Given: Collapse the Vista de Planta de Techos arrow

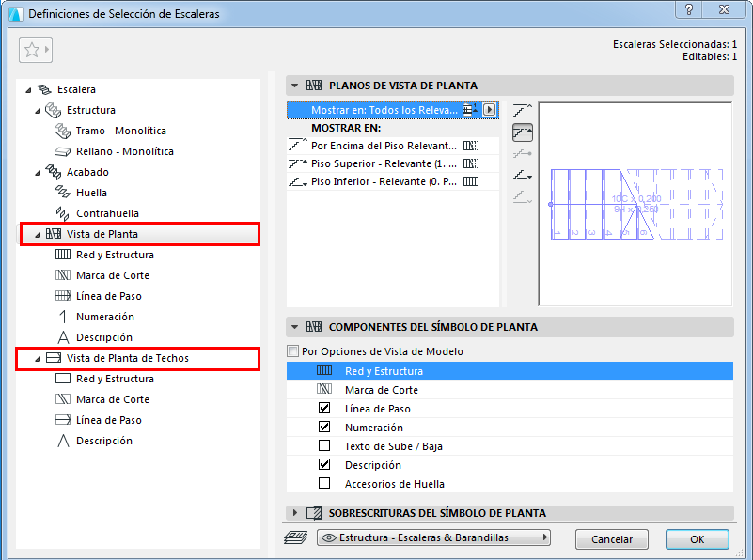Looking at the screenshot, I should click(38, 359).
